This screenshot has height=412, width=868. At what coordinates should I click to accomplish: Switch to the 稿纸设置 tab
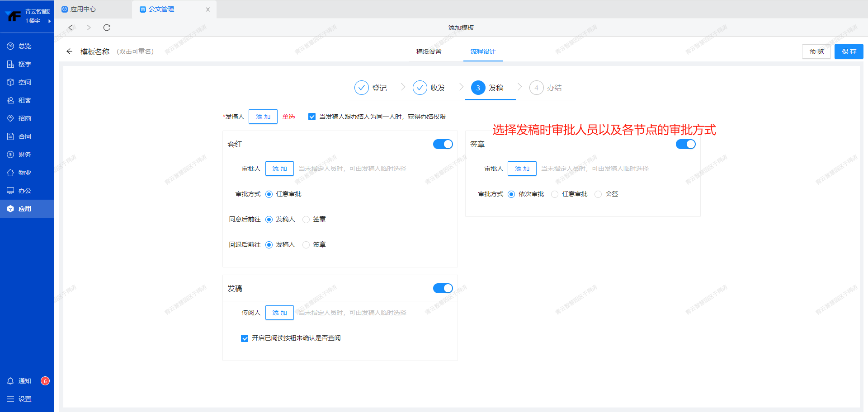[429, 51]
